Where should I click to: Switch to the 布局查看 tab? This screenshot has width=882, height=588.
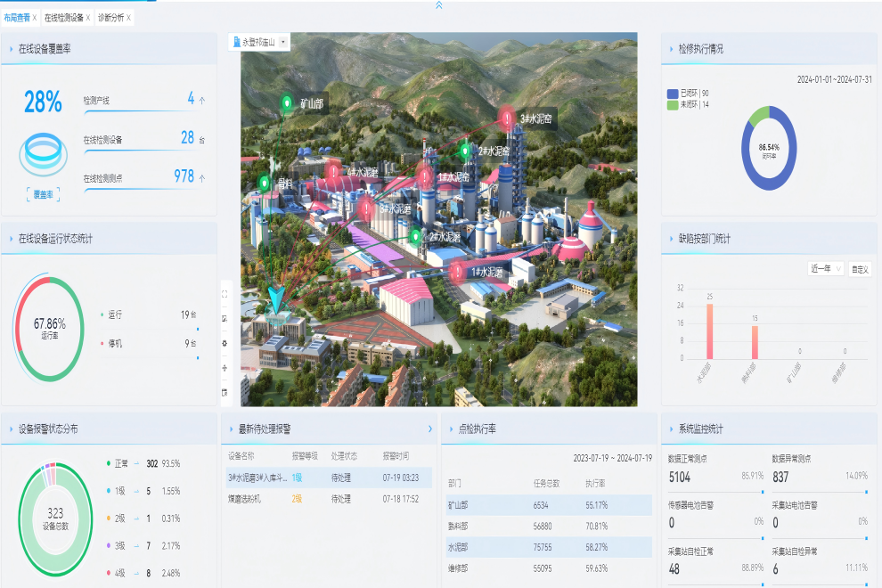tap(16, 18)
